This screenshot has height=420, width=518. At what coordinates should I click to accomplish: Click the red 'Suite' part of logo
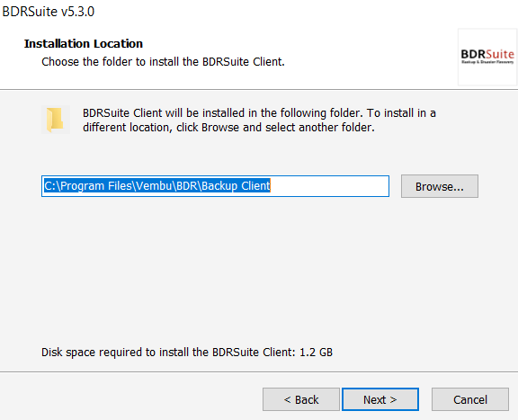500,54
